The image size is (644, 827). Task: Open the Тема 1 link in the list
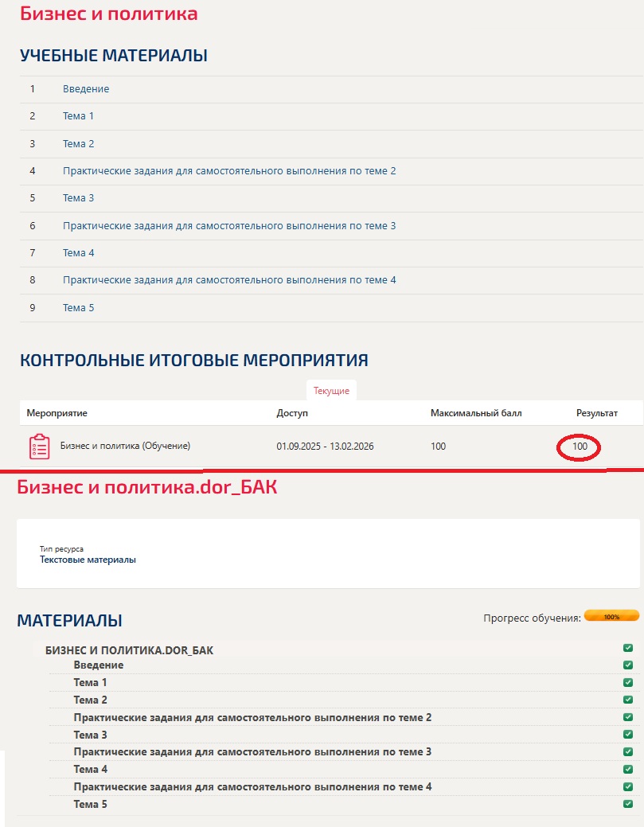pyautogui.click(x=78, y=116)
